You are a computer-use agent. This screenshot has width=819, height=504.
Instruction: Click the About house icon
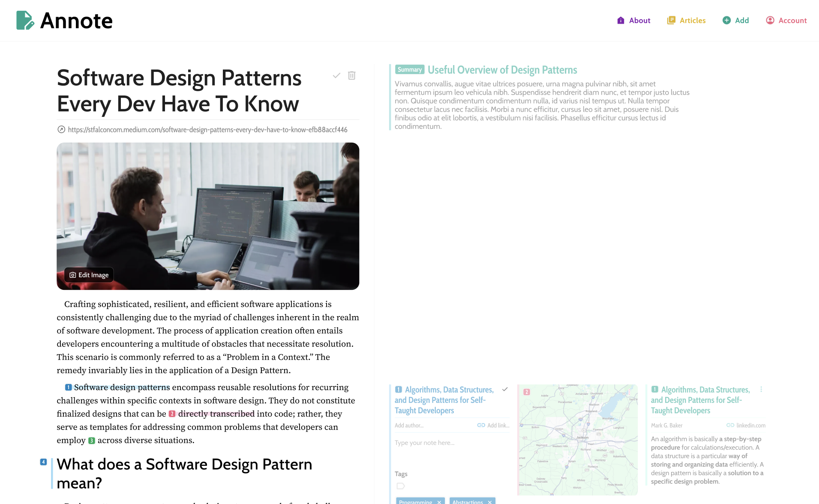pos(621,21)
